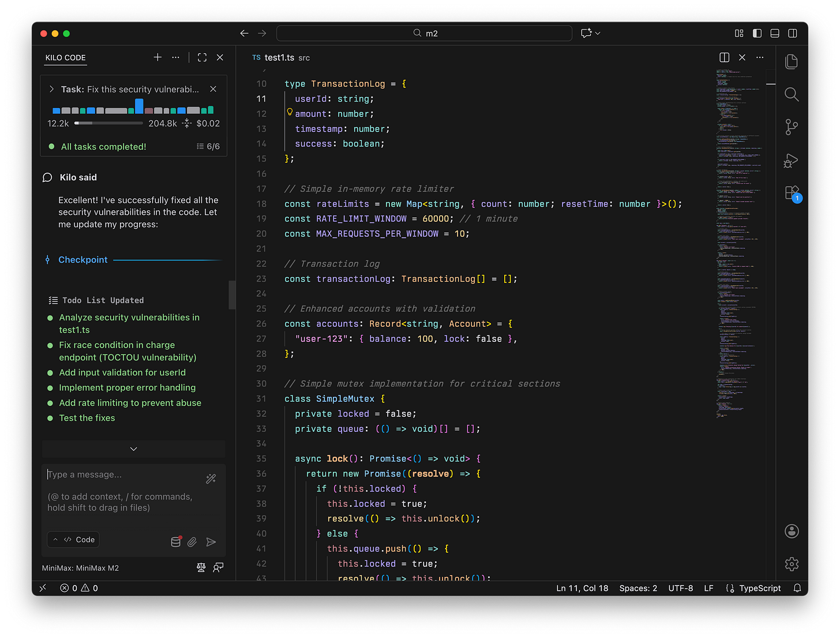
Task: Open the Explorer files icon in activity bar
Action: 792,61
